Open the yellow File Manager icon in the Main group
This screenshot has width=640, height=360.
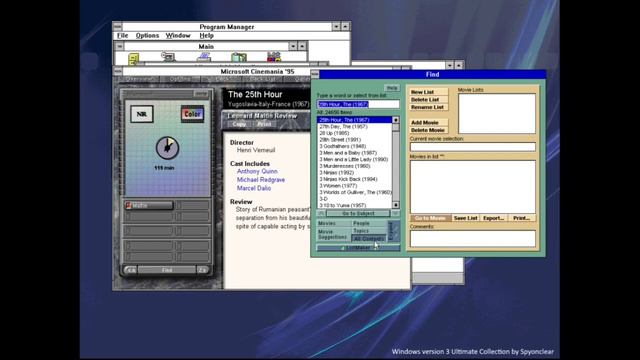134,59
